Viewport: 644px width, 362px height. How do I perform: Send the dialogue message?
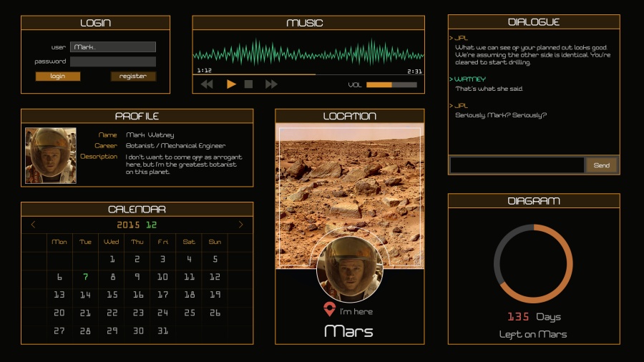click(601, 165)
